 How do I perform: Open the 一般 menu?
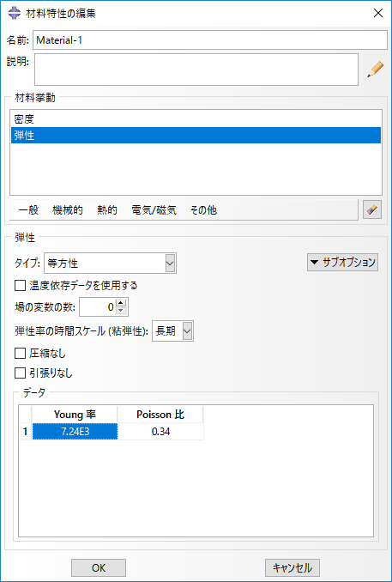coord(28,210)
